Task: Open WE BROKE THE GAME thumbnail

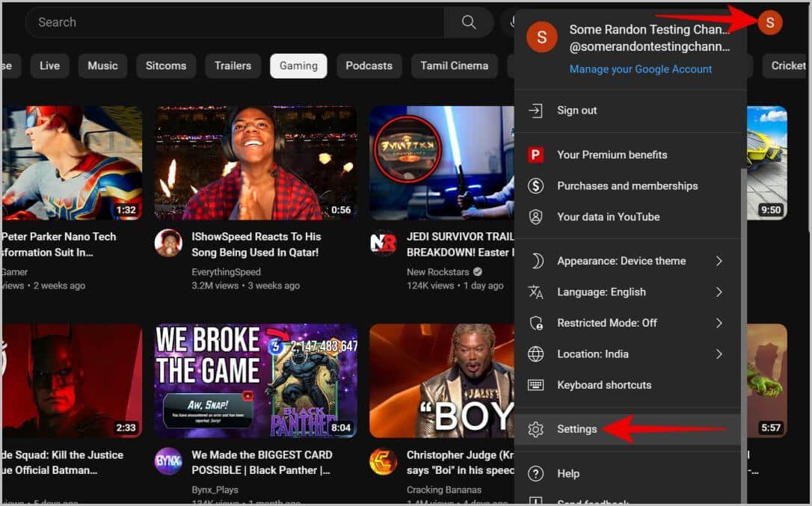Action: tap(256, 381)
